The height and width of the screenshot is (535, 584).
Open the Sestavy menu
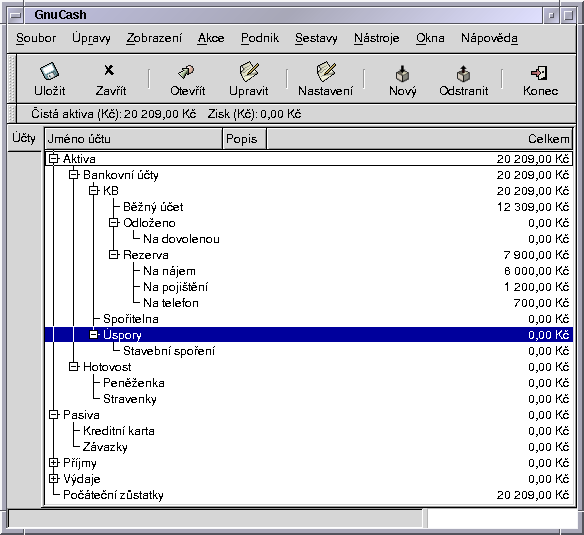click(316, 38)
